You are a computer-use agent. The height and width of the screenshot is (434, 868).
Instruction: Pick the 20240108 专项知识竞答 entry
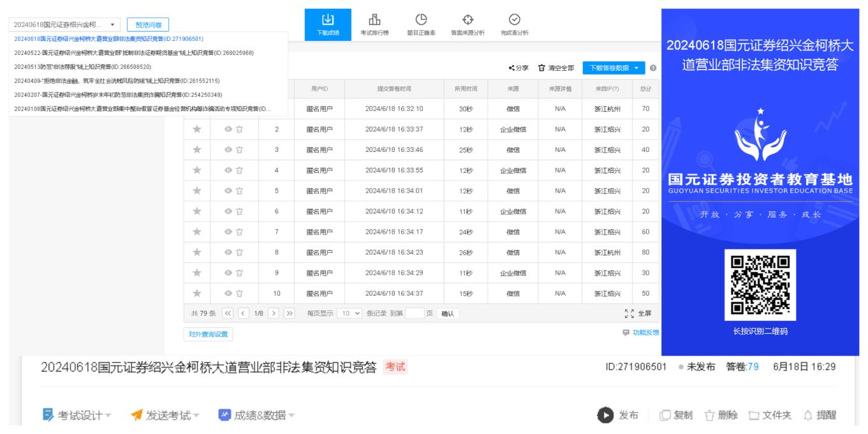pos(142,109)
